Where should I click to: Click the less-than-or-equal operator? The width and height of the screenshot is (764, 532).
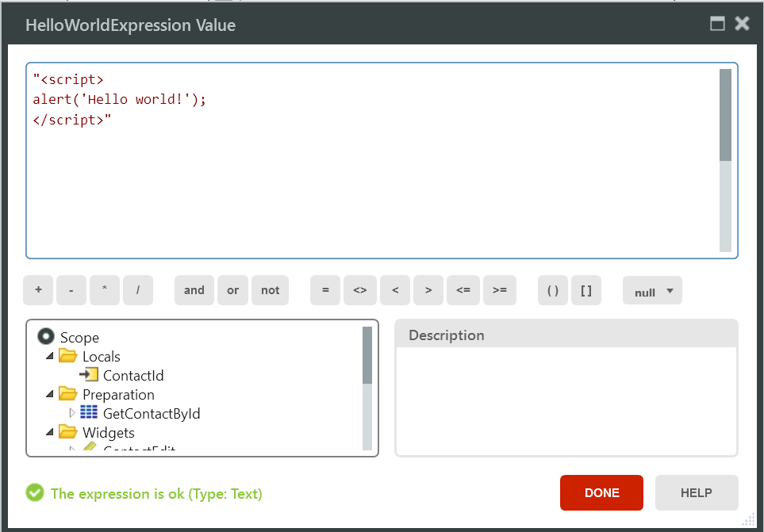pos(463,290)
